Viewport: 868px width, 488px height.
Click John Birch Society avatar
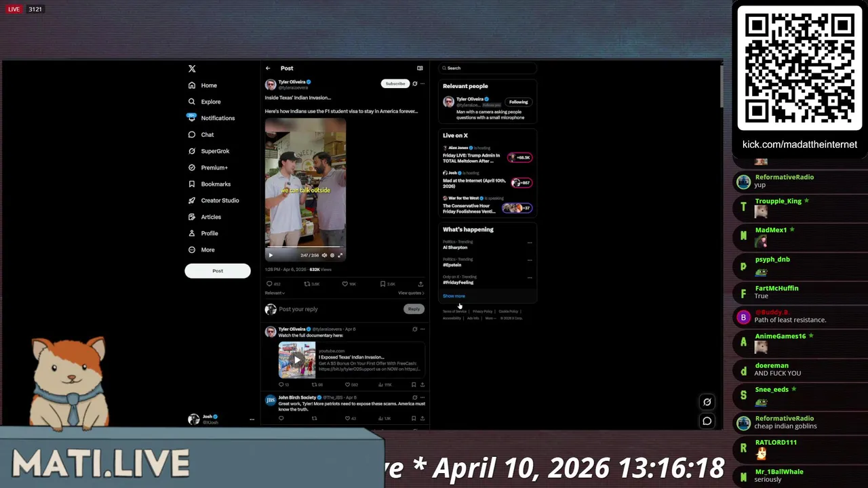coord(270,401)
